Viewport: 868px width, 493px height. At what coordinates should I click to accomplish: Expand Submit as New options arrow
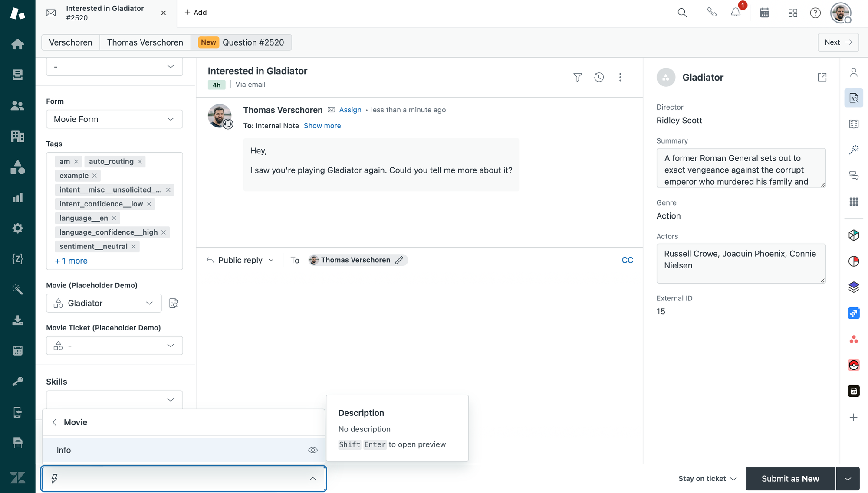point(848,479)
